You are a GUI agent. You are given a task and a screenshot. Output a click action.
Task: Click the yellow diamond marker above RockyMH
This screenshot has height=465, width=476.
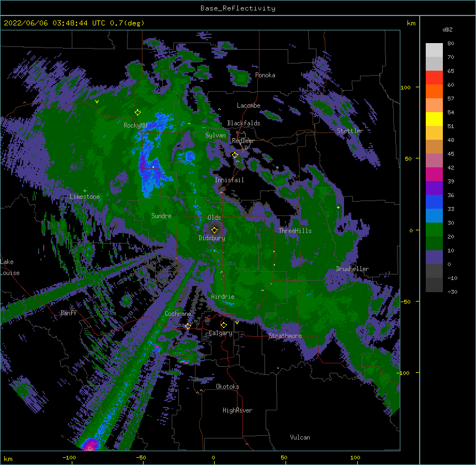point(138,113)
